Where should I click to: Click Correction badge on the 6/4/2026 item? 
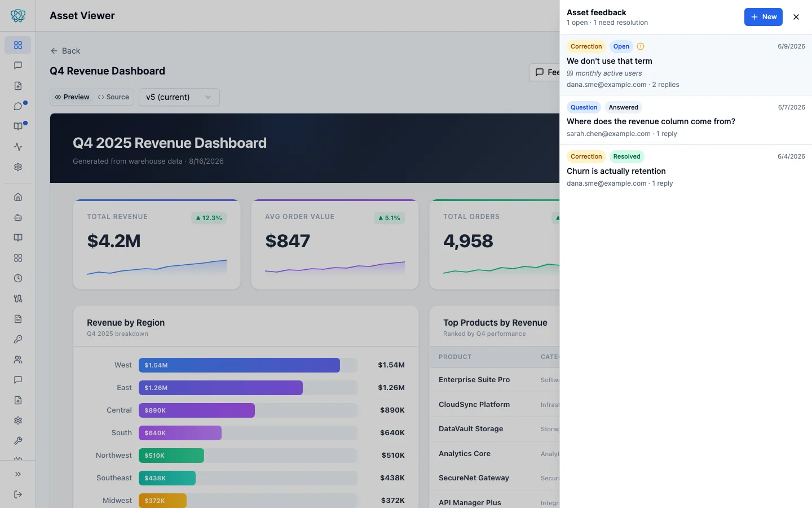[586, 156]
